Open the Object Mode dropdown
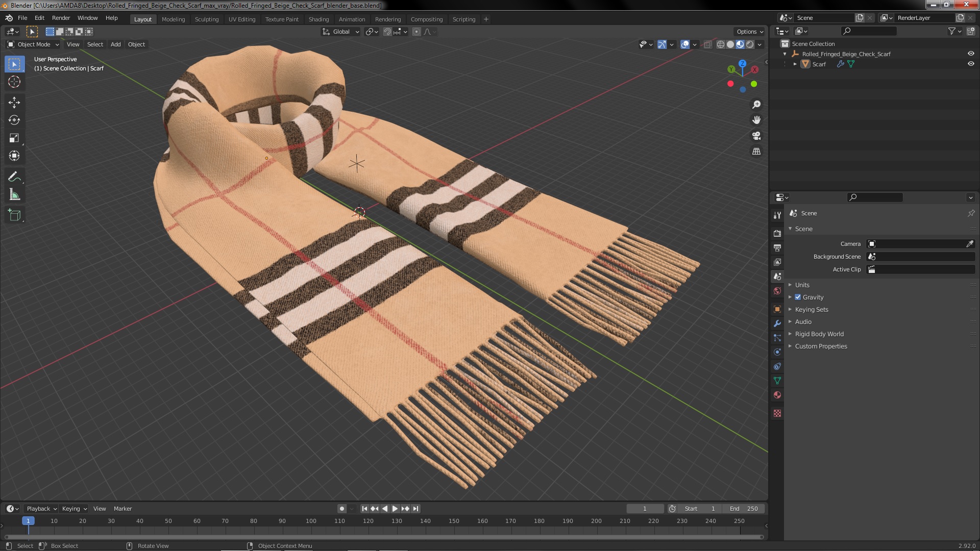The width and height of the screenshot is (980, 551). coord(34,44)
